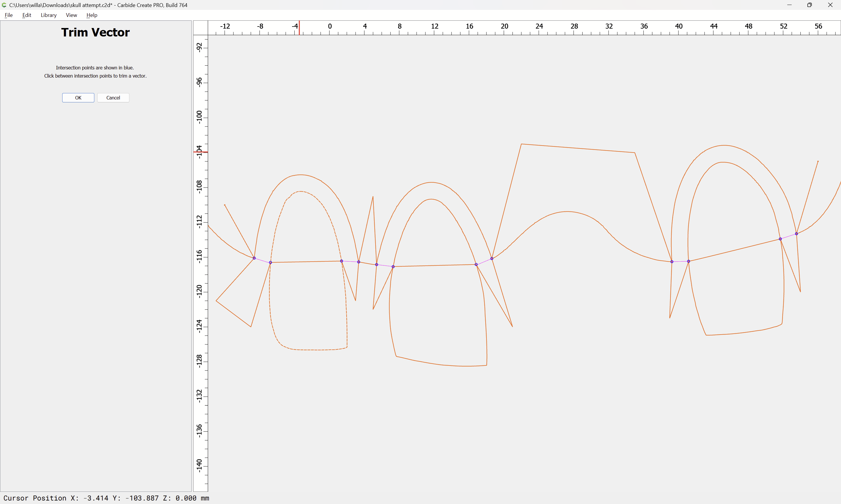841x504 pixels.
Task: Open the Edit menu
Action: pos(27,15)
